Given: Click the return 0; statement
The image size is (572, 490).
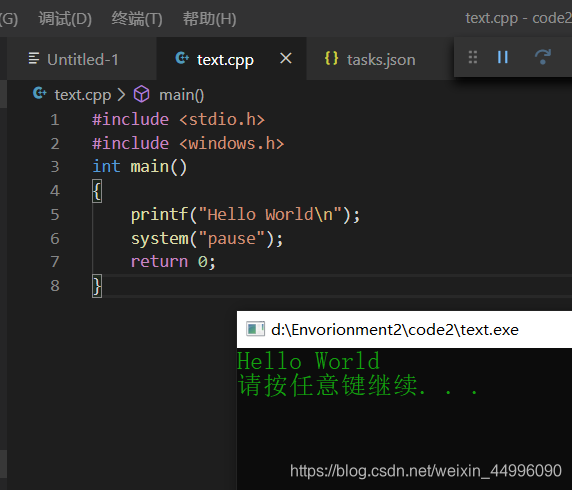Looking at the screenshot, I should 173,262.
